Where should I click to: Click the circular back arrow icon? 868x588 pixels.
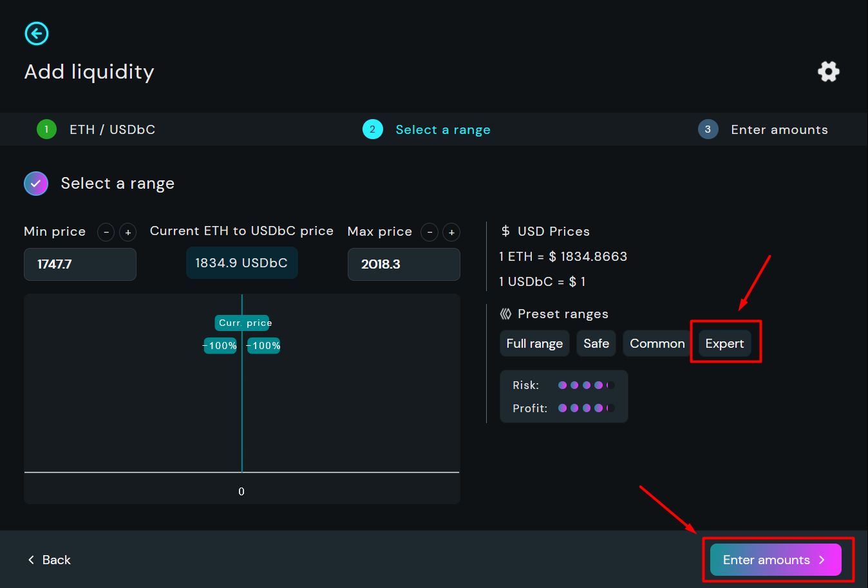(x=37, y=33)
